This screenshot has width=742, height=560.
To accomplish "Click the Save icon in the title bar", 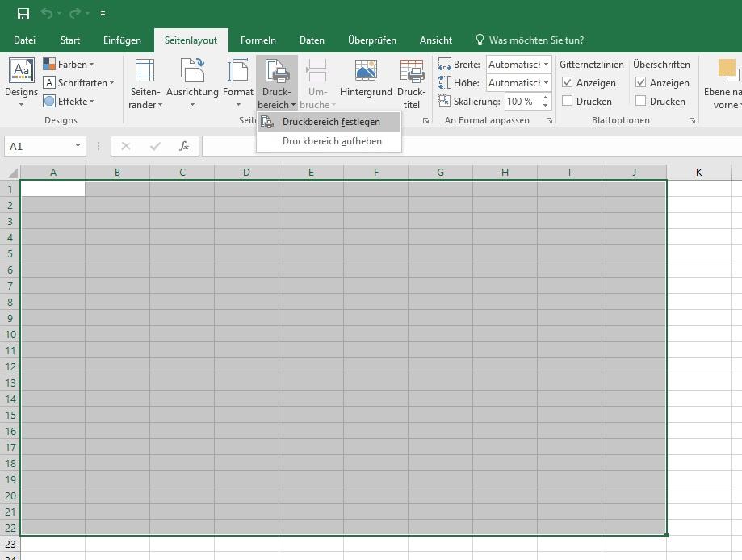I will [23, 13].
